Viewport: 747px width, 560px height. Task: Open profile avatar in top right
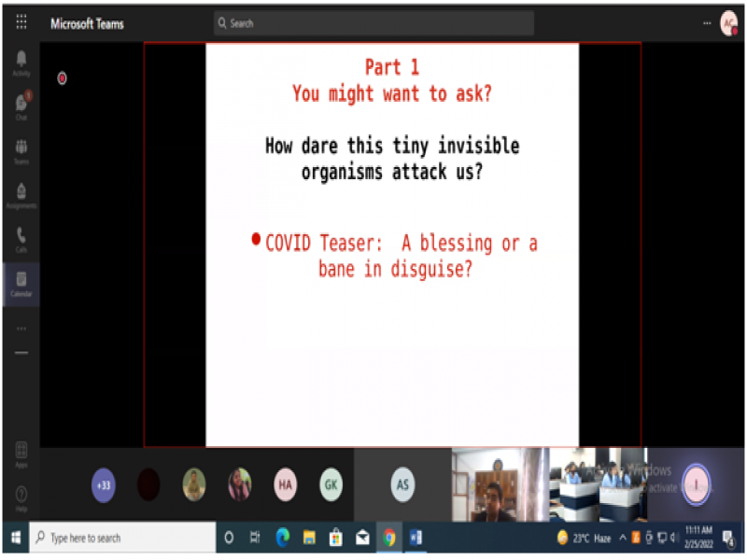pyautogui.click(x=728, y=23)
